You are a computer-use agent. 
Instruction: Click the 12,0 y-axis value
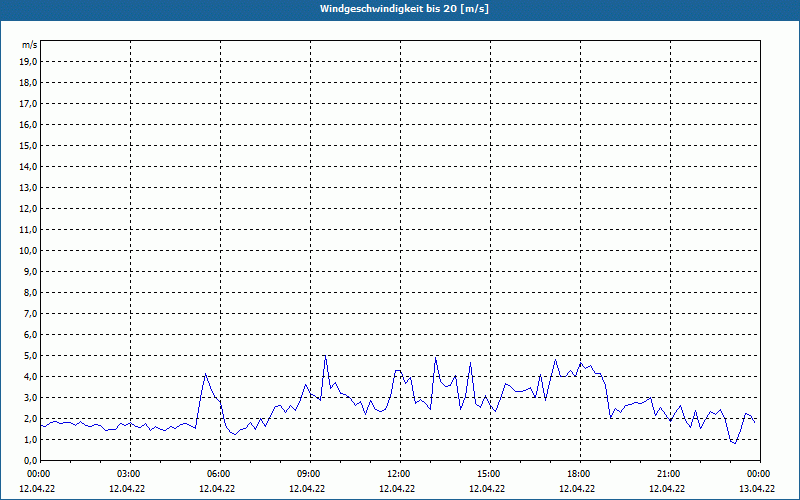click(x=28, y=209)
